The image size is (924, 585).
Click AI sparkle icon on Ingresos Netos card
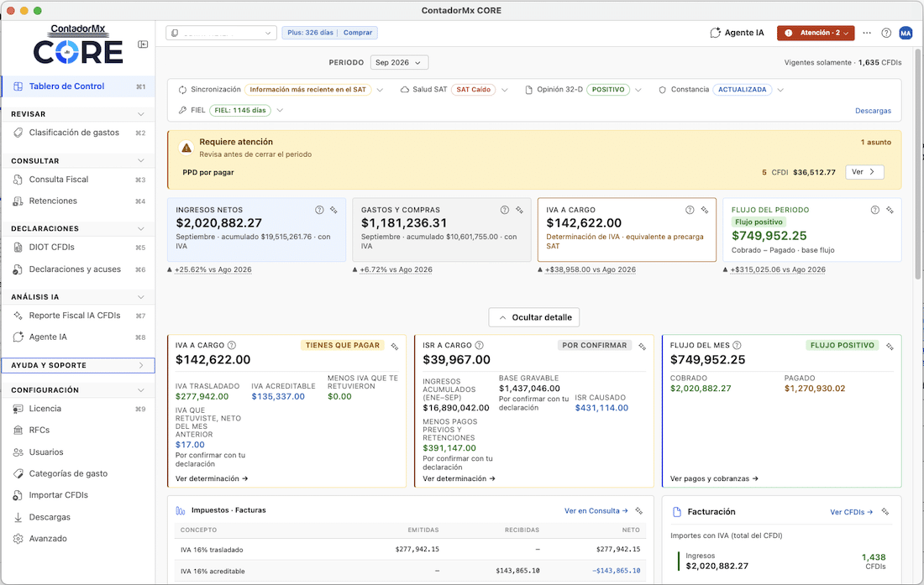[x=333, y=210]
